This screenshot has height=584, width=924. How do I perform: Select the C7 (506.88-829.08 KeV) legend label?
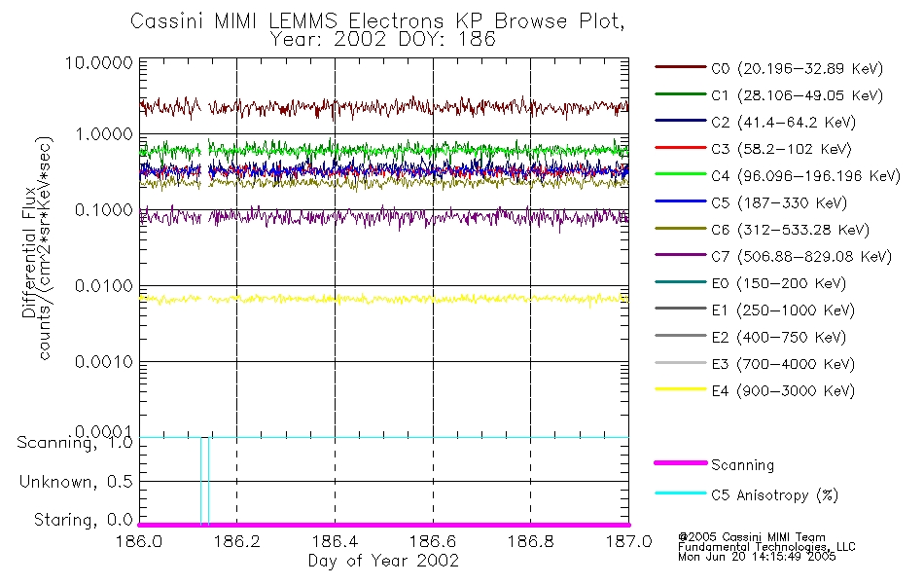tap(801, 257)
